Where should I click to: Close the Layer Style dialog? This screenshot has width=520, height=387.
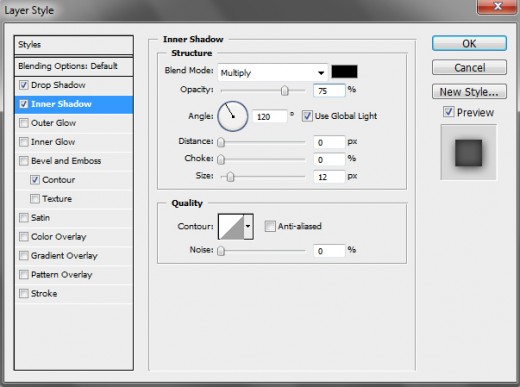tap(497, 7)
